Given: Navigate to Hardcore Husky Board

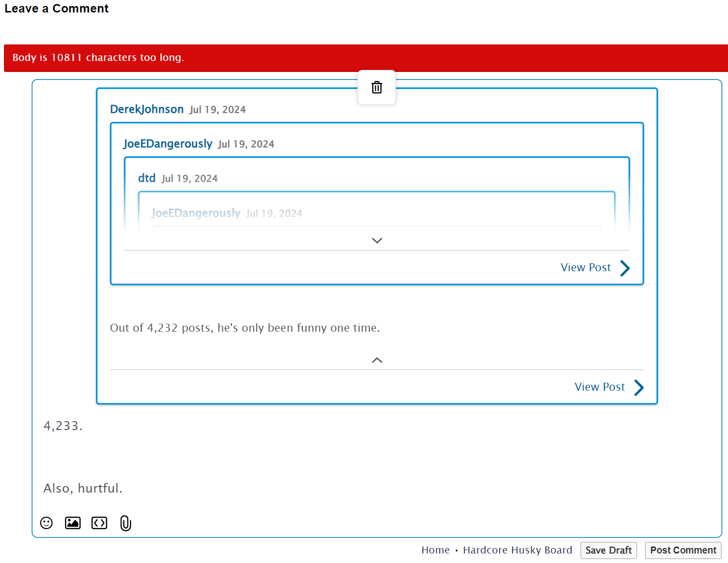Looking at the screenshot, I should [517, 550].
